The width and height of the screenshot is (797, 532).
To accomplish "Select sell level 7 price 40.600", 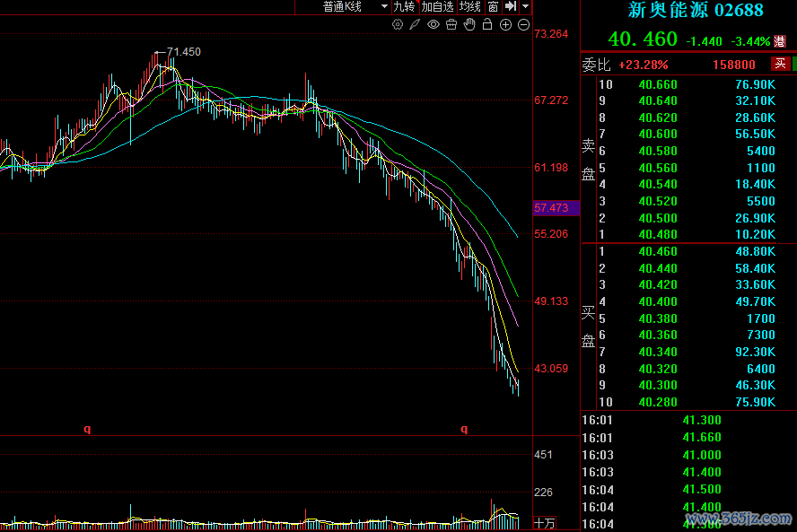I will [x=658, y=134].
